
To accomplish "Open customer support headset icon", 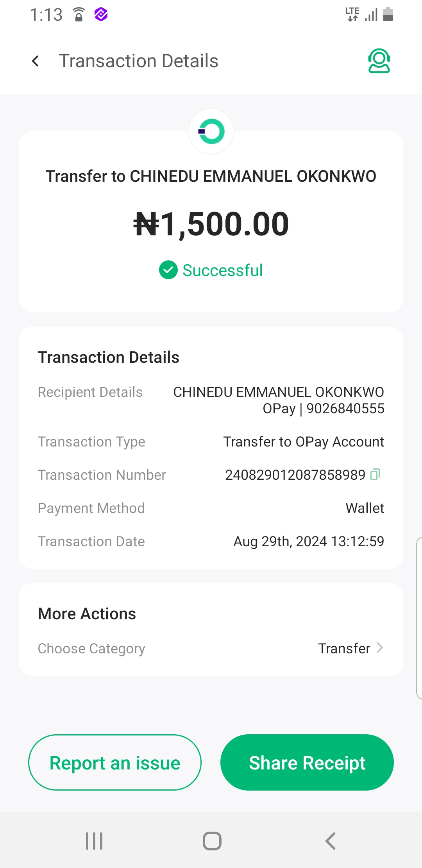I will point(379,61).
